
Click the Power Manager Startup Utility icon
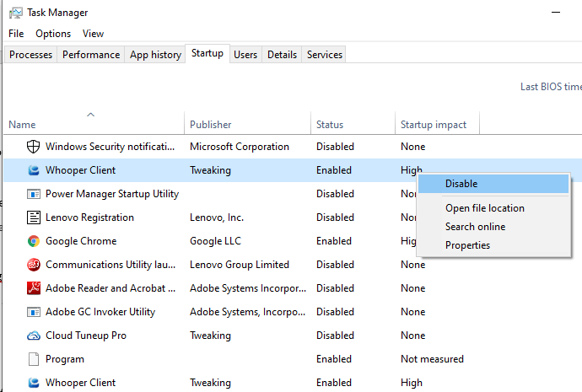tap(34, 194)
